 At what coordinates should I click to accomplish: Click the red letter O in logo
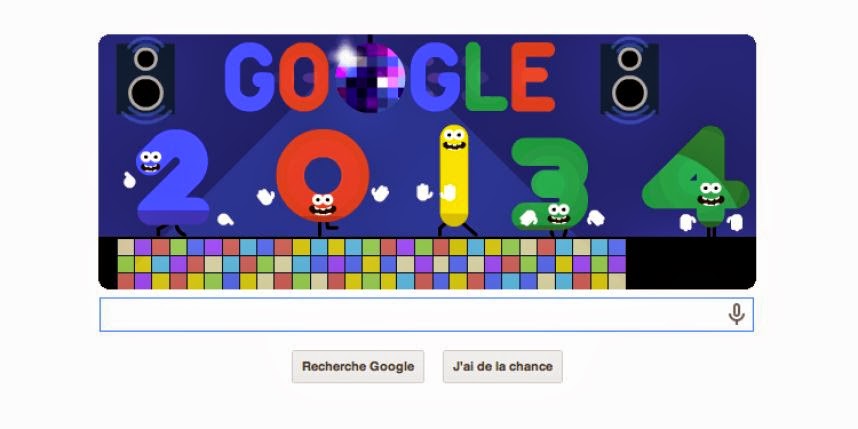tap(304, 77)
